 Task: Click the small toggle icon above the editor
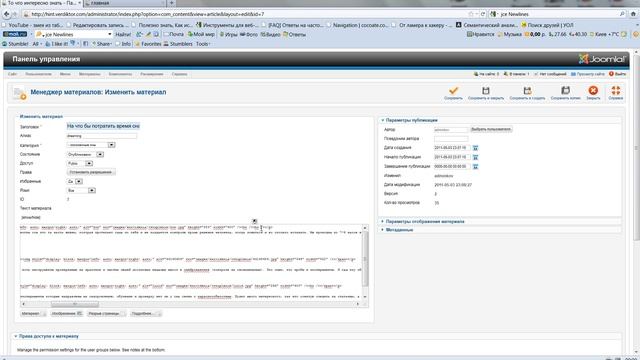pos(254,221)
